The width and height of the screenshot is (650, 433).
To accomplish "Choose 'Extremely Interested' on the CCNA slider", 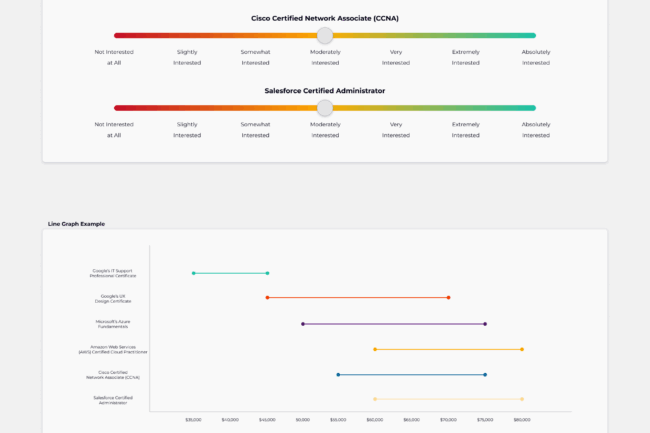I will [x=465, y=56].
